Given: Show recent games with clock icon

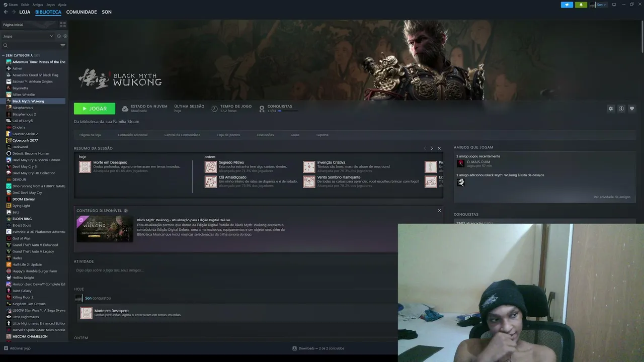Looking at the screenshot, I should [59, 36].
